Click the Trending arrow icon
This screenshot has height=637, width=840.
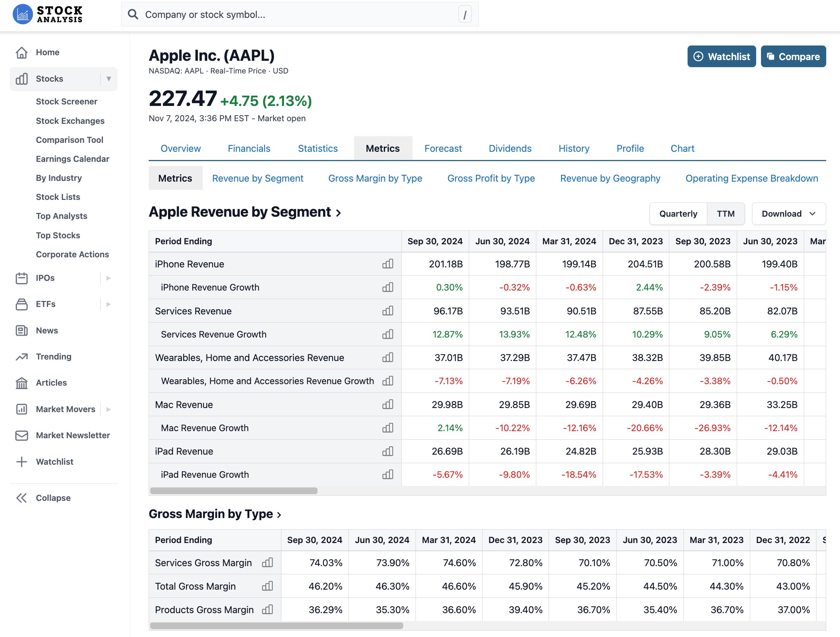point(22,357)
